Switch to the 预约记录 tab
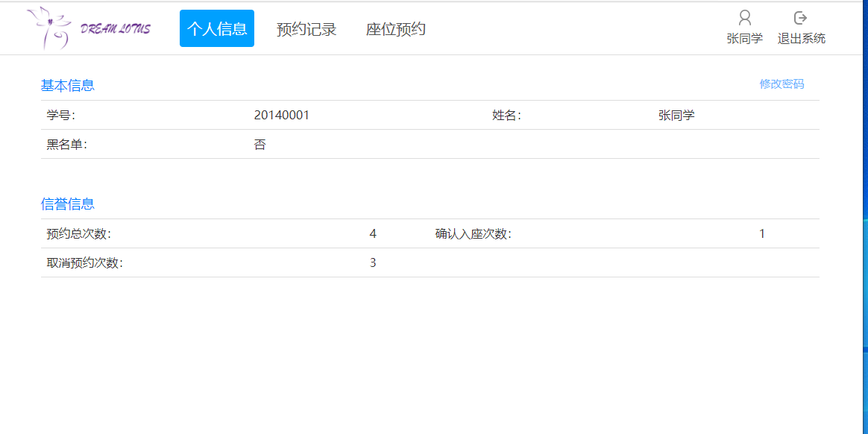This screenshot has width=868, height=434. [x=306, y=28]
